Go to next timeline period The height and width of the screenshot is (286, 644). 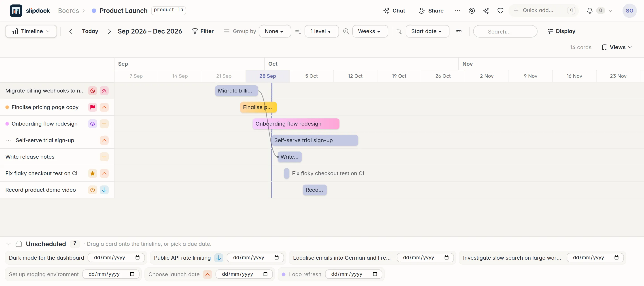pyautogui.click(x=109, y=31)
